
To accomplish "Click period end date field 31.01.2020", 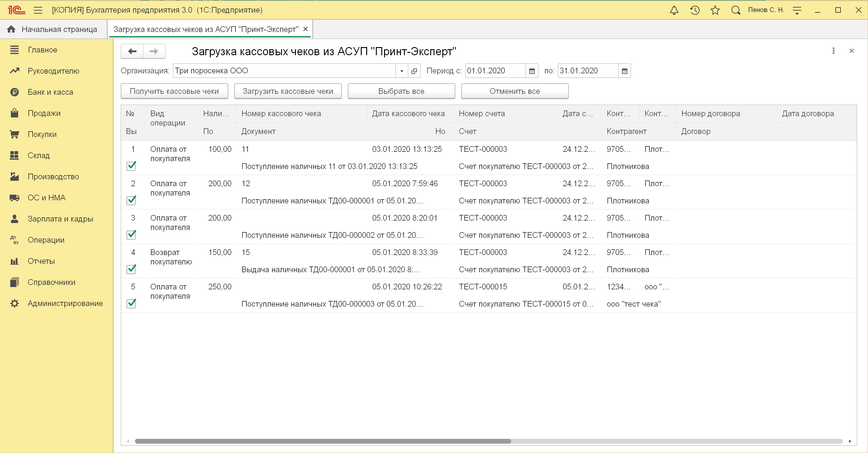I will click(588, 71).
